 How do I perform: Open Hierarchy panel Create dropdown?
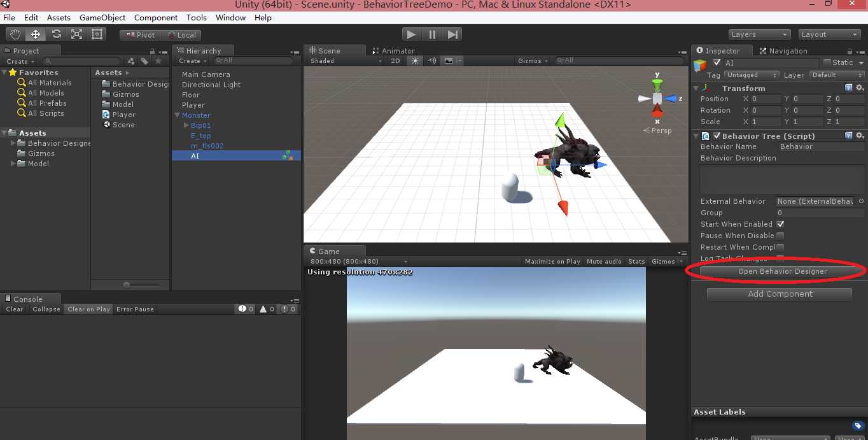(x=193, y=61)
